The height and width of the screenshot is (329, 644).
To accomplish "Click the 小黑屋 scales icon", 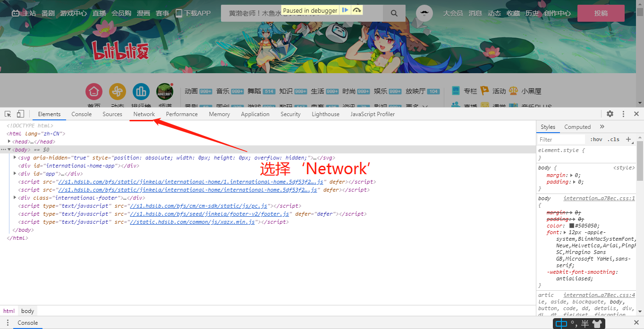I will click(514, 91).
